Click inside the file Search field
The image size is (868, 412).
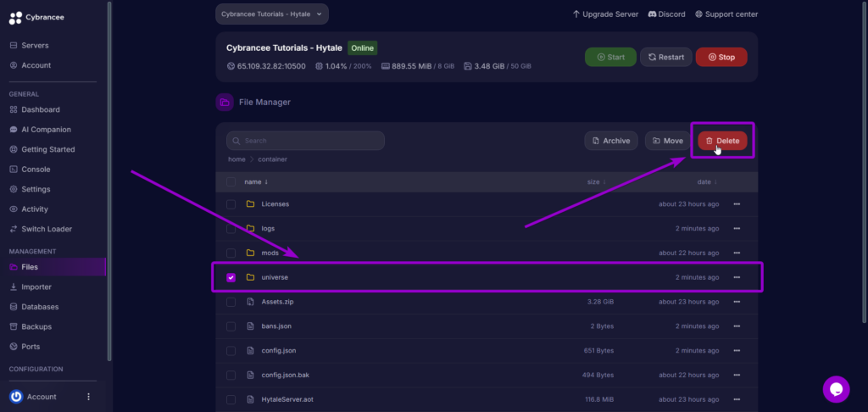[x=305, y=141]
